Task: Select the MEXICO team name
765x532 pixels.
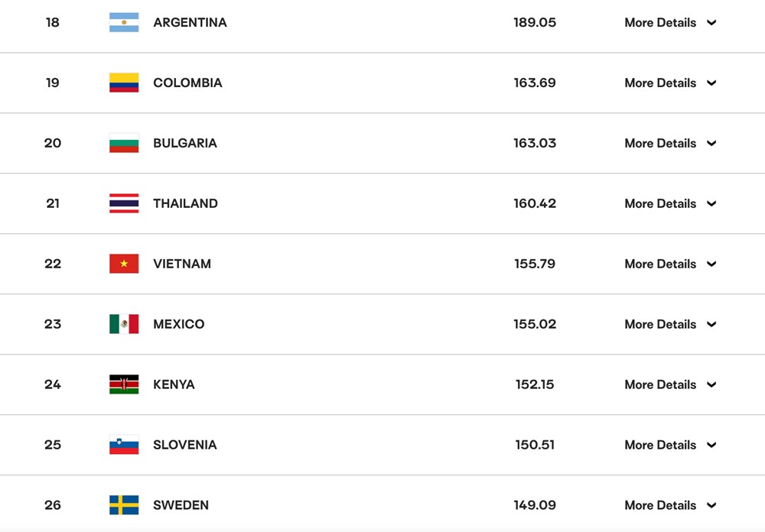Action: coord(178,324)
